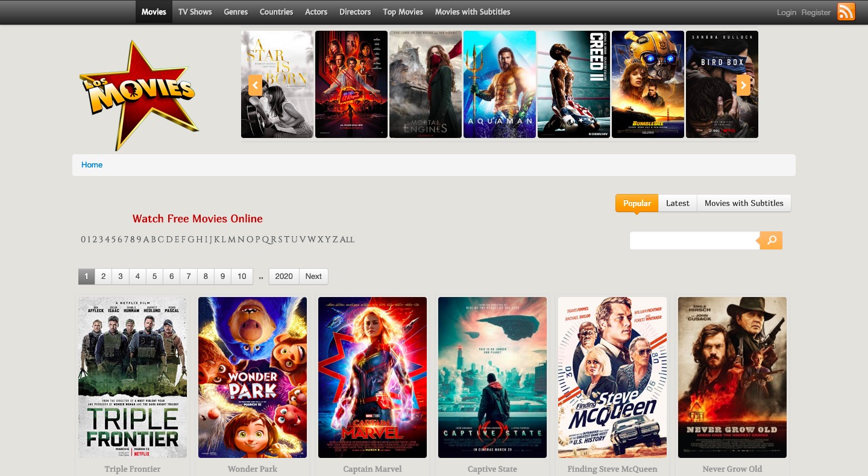This screenshot has height=476, width=868.
Task: Show previous posters with left carousel arrow
Action: click(255, 85)
